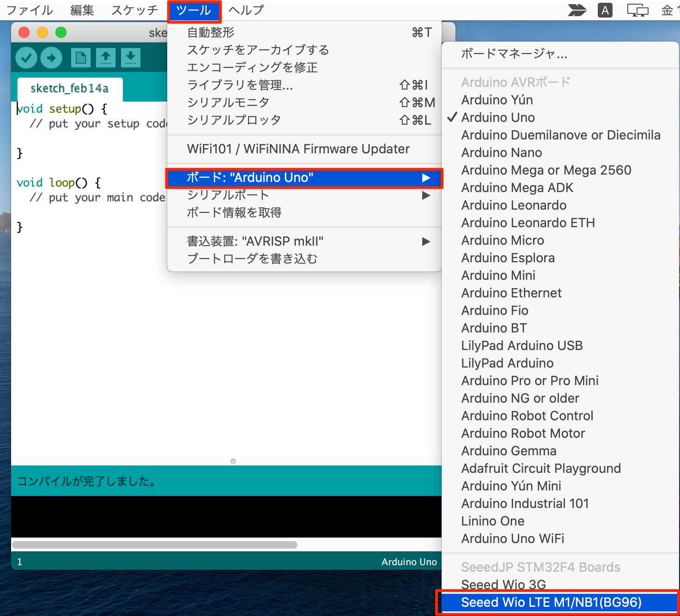Select the Arduino Fio board

[560, 310]
